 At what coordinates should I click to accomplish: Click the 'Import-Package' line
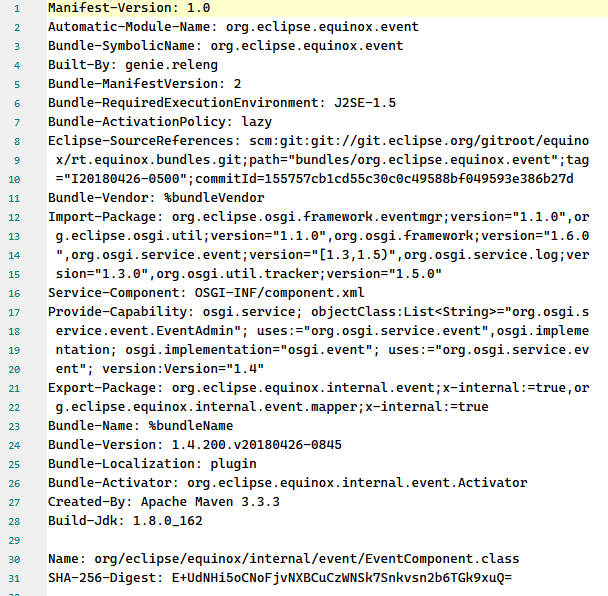tap(319, 217)
